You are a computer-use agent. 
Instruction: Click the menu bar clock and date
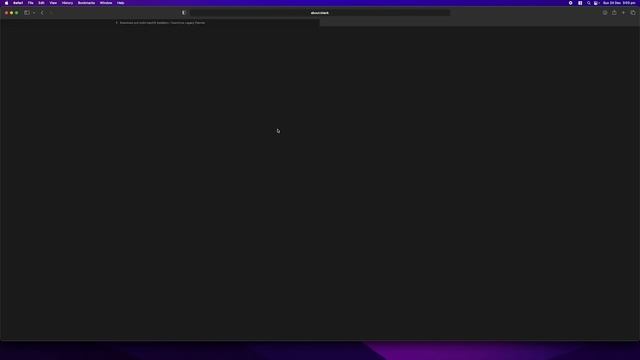[619, 3]
